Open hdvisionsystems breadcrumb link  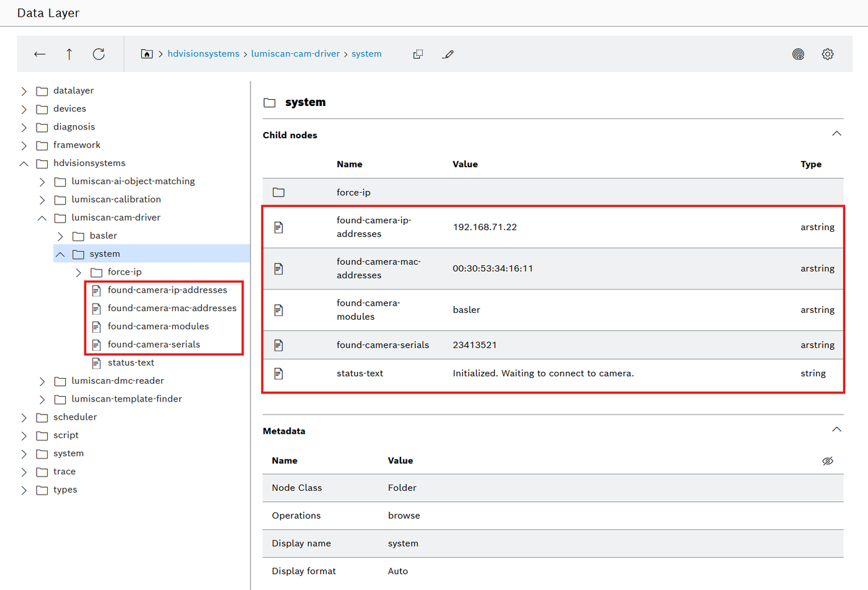coord(203,54)
